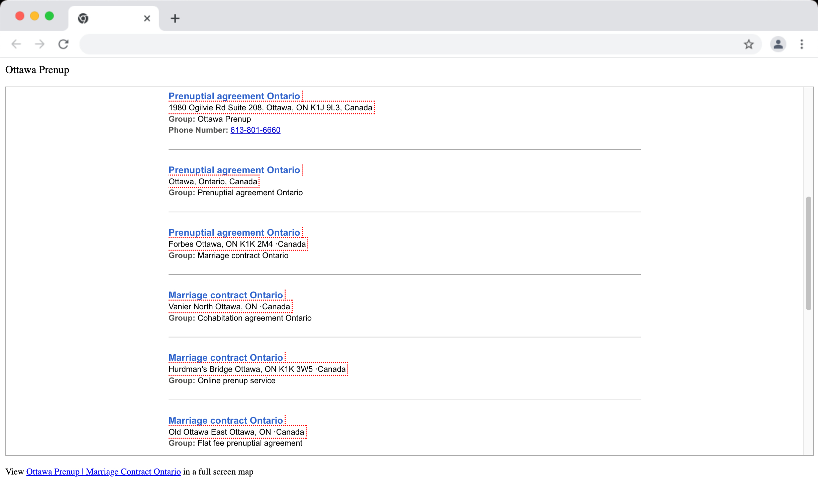Image resolution: width=818 pixels, height=504 pixels.
Task: Click address Old Ottawa East Ottawa, ON
Action: [236, 432]
